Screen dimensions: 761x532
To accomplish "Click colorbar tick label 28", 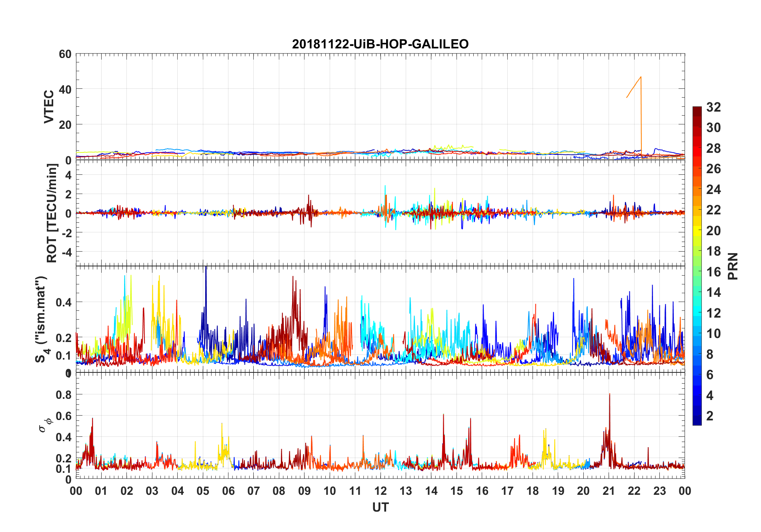I will [714, 148].
